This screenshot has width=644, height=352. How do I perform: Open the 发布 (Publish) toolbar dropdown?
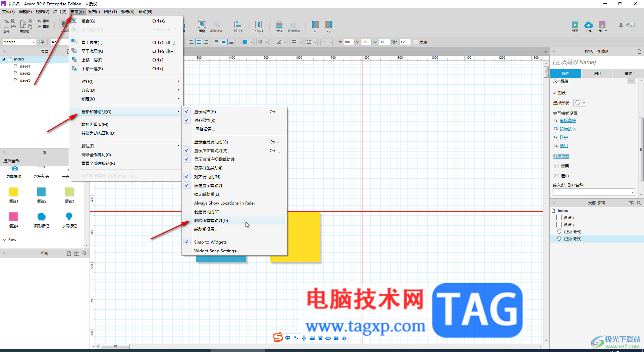tap(602, 26)
